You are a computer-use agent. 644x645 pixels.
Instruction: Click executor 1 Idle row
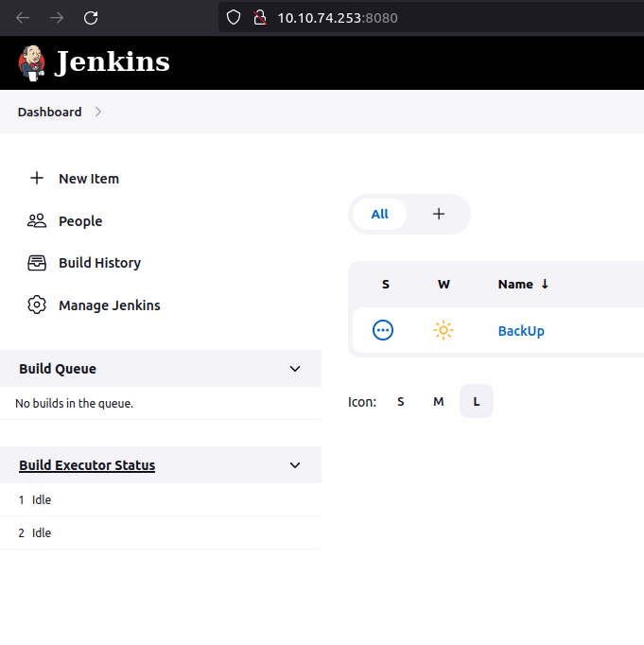point(161,499)
